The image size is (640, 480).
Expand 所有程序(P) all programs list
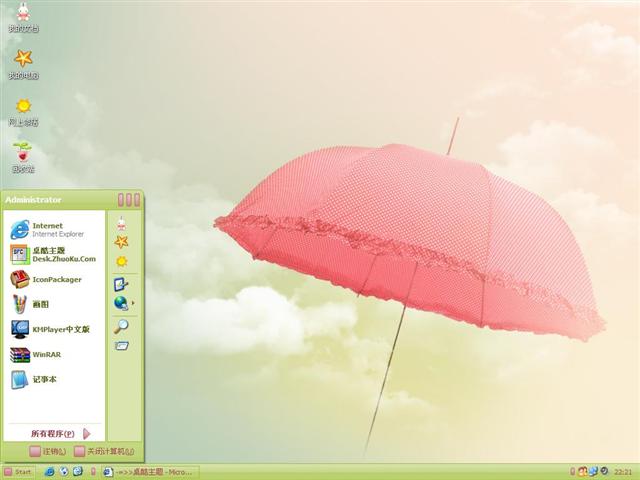pyautogui.click(x=60, y=434)
